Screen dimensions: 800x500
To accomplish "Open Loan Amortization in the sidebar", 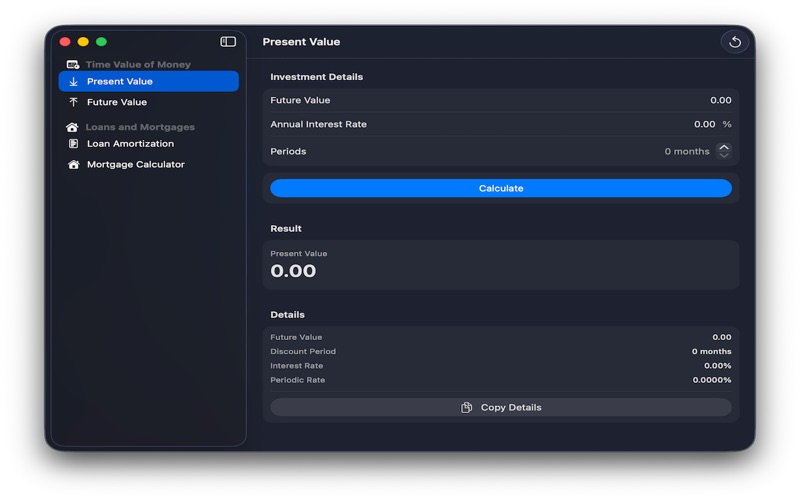I will (148, 144).
